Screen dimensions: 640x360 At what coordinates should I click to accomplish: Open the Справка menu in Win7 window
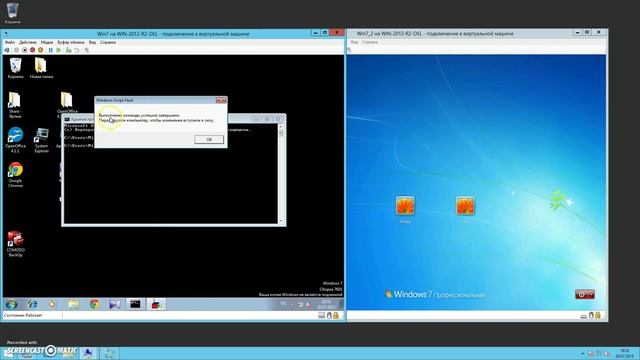point(108,42)
